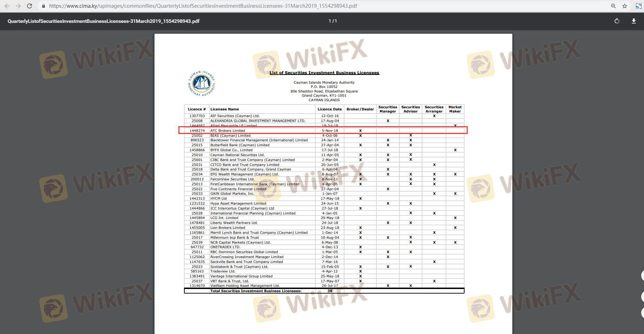Click the Total Securities Investment Business Licensees row
Screen dimensions: 644x334
tap(256, 291)
